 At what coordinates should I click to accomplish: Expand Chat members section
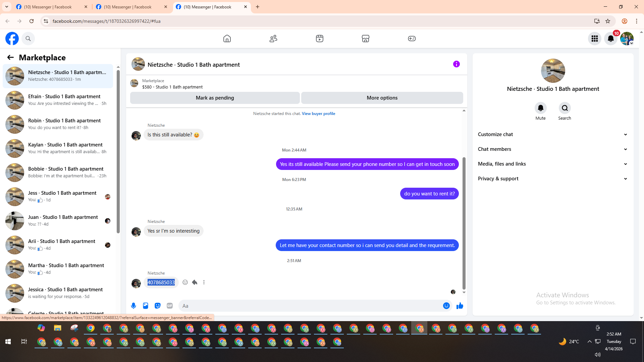tap(552, 149)
